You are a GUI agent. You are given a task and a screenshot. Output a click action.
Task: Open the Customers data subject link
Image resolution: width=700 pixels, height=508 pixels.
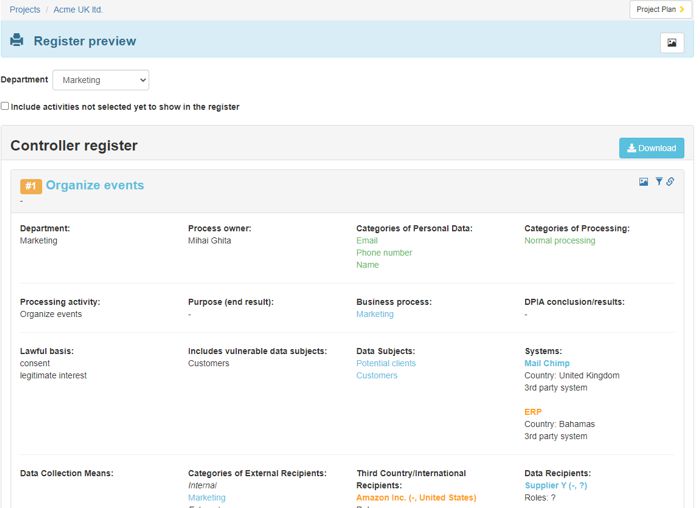pos(377,376)
